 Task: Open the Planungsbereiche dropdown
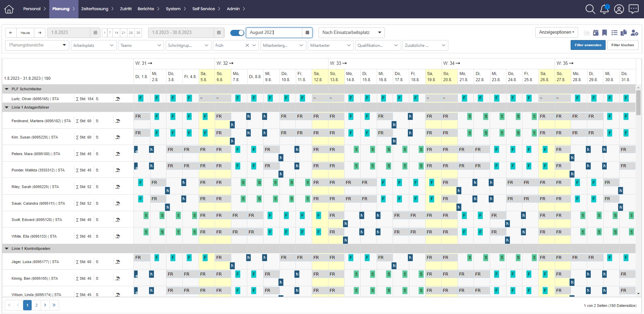coord(37,45)
